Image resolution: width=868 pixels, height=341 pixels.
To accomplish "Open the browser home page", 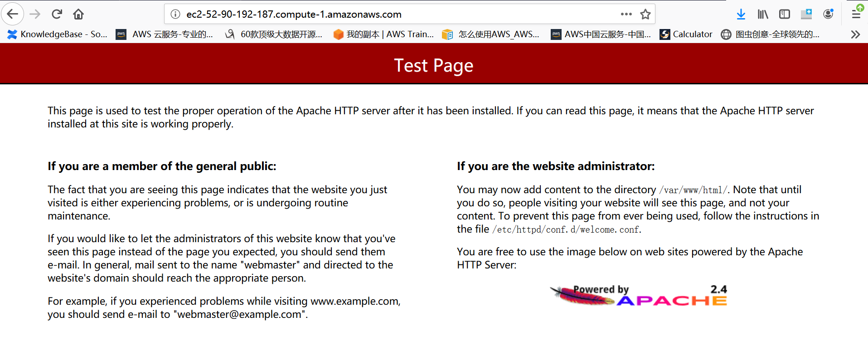I will click(78, 14).
